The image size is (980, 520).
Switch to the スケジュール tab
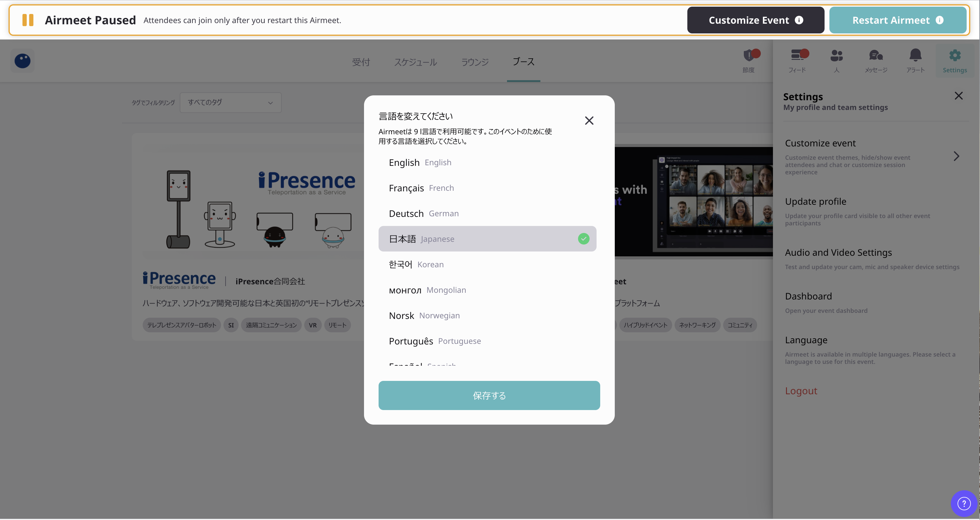(x=415, y=62)
